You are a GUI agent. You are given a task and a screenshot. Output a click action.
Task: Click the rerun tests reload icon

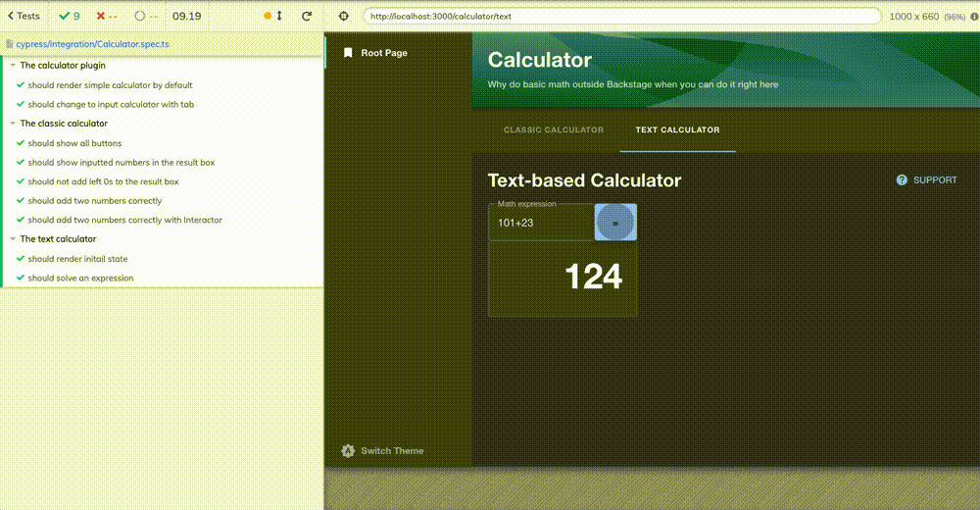[x=307, y=17]
